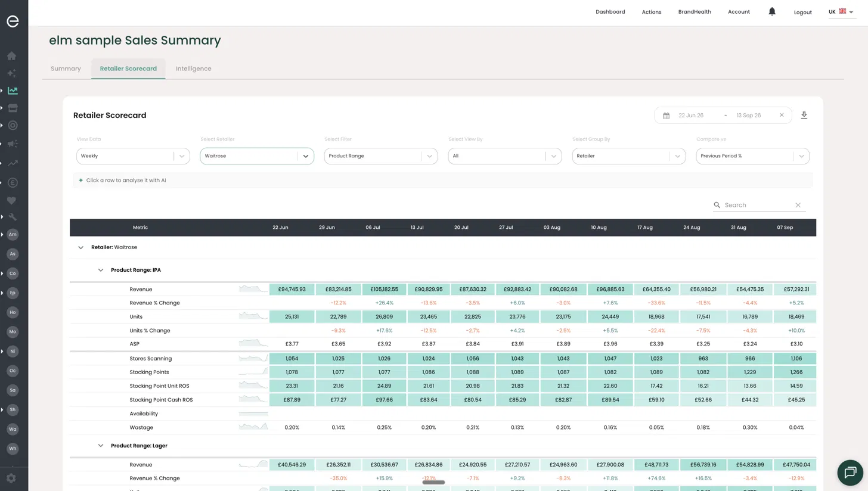Select the 'Sh' retailer avatar
The width and height of the screenshot is (868, 491).
pos(13,410)
